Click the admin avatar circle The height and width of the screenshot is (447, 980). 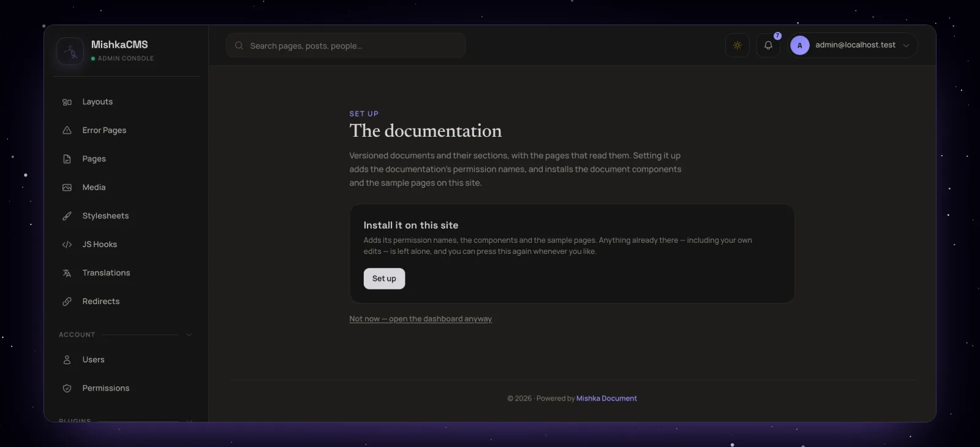(800, 45)
